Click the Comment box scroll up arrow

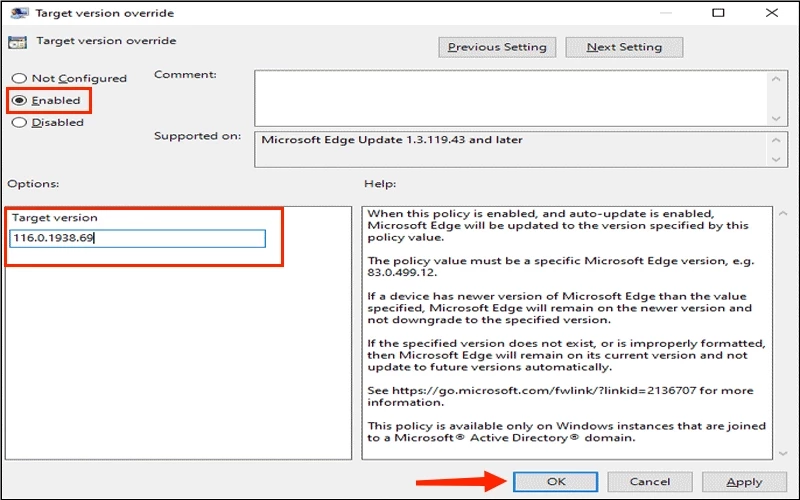point(776,79)
